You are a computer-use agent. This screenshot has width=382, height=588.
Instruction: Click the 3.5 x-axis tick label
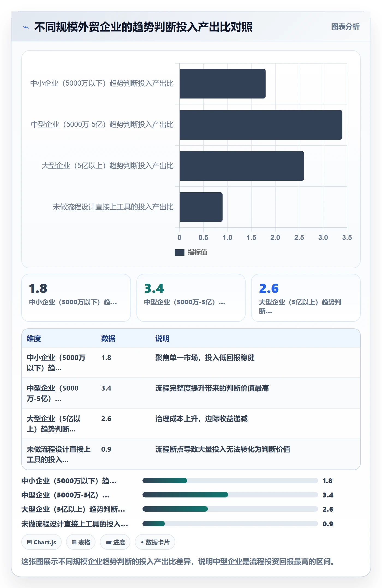[347, 238]
